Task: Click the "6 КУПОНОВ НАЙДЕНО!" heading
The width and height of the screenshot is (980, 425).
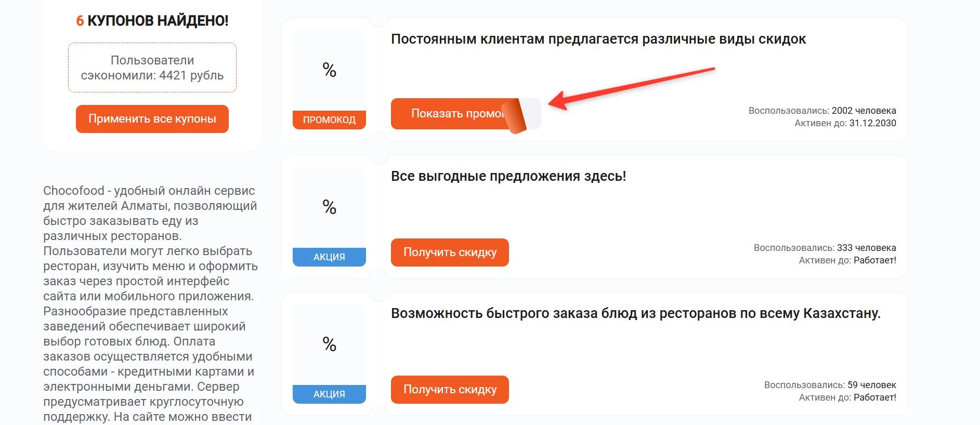Action: coord(152,21)
